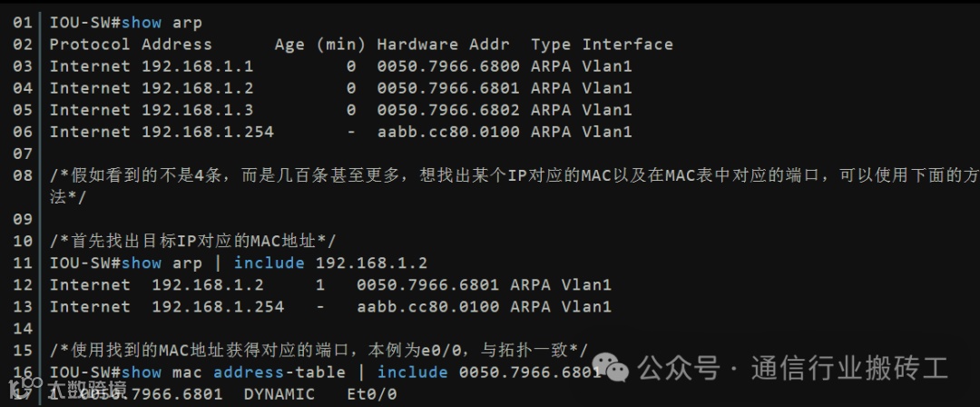
Task: Click the DYNAMIC entry type on last line
Action: pyautogui.click(x=279, y=394)
